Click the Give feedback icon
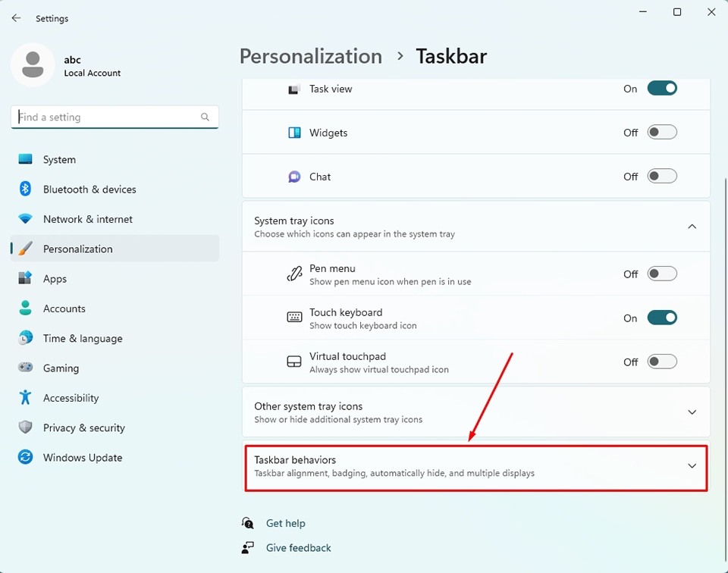 (x=248, y=547)
